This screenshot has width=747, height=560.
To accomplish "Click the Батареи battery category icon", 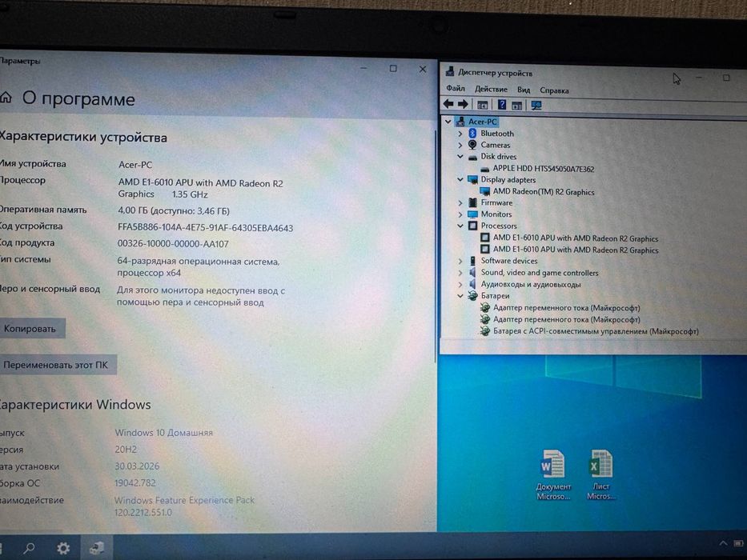I will tap(472, 296).
